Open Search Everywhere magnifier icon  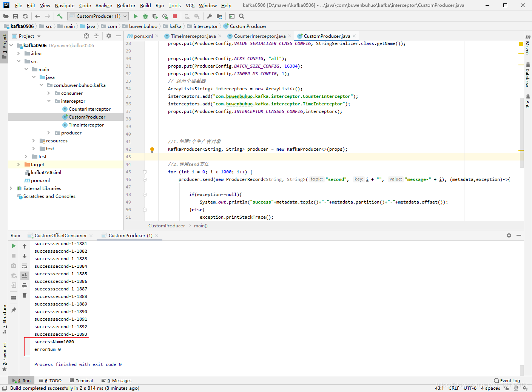[242, 16]
